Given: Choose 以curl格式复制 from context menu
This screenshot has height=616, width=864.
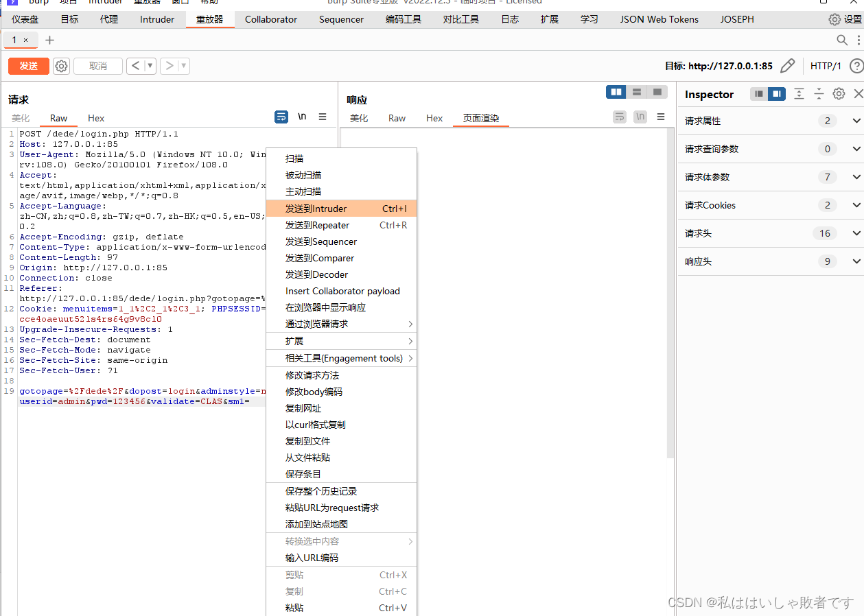Looking at the screenshot, I should coord(341,425).
